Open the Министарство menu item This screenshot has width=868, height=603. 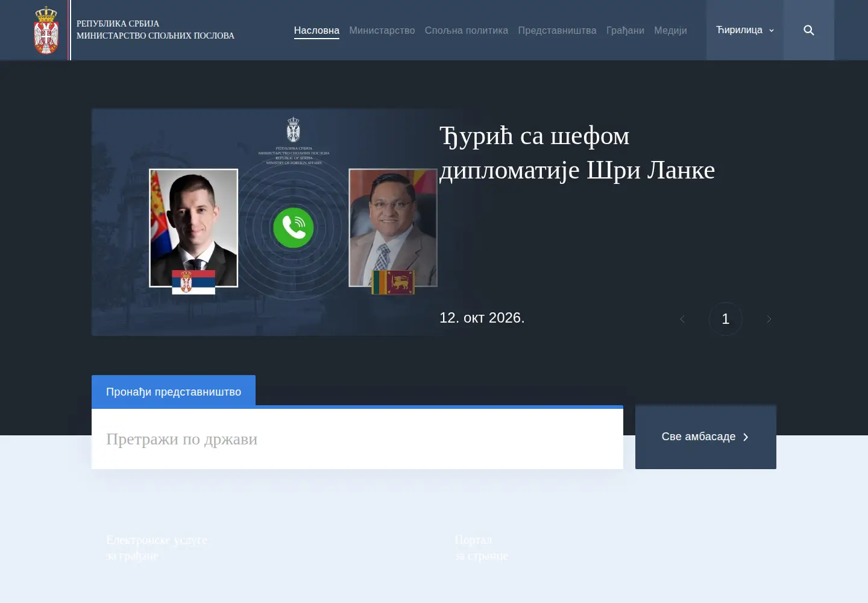click(x=382, y=30)
